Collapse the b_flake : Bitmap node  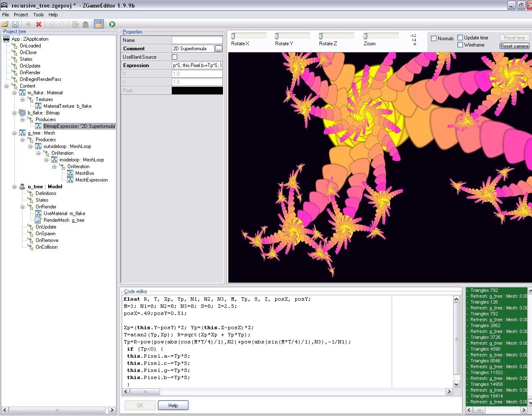tap(15, 113)
